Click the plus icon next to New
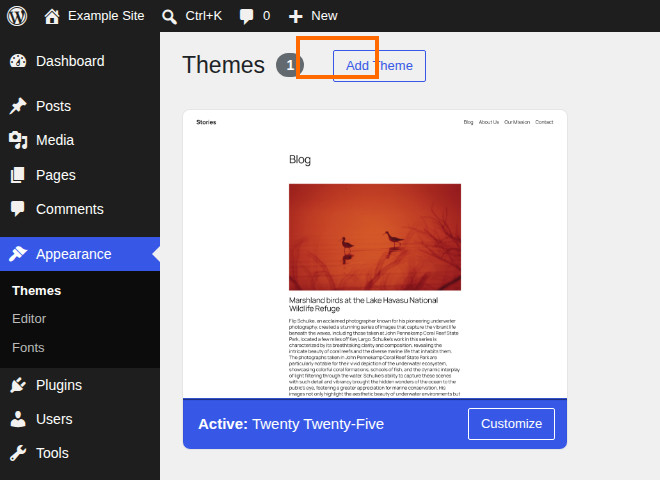Screen dimensions: 660x480 (295, 16)
